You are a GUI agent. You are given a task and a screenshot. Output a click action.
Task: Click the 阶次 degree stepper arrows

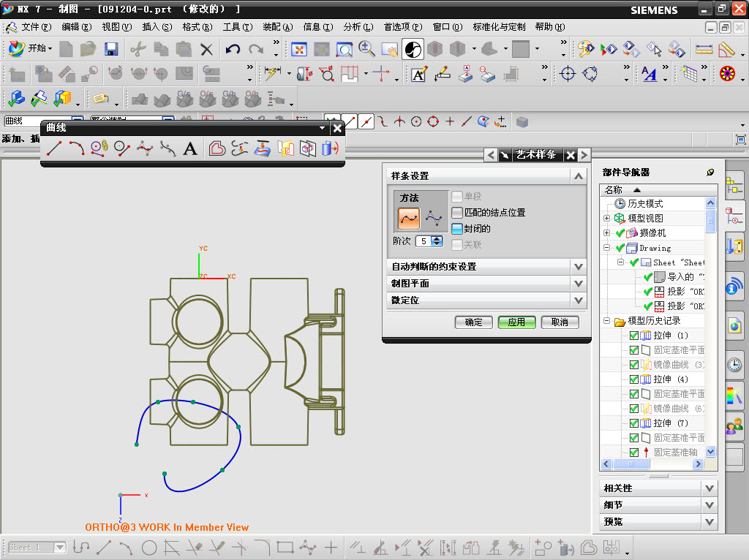pos(437,241)
